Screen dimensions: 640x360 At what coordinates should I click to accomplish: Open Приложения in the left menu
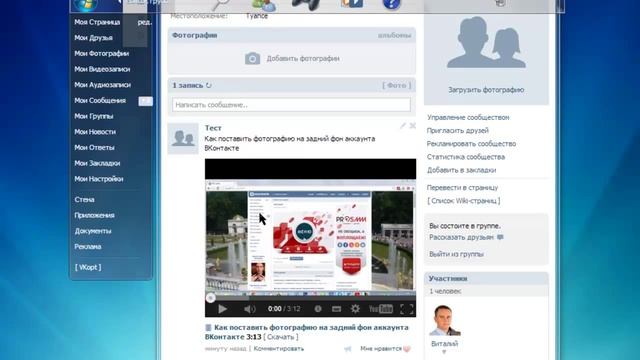[94, 215]
